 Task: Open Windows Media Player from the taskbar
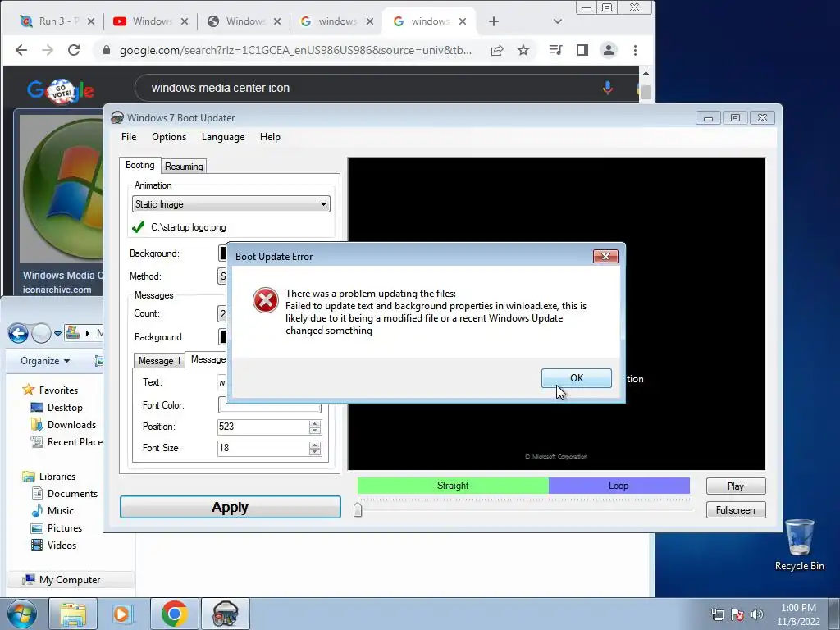tap(121, 614)
